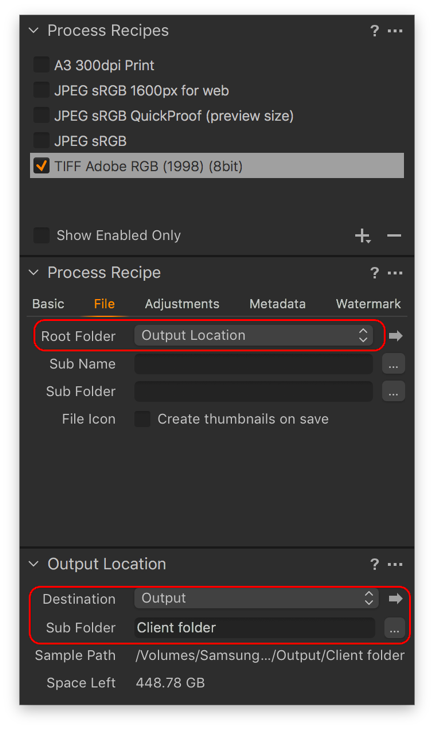Uncheck TIFF Adobe RGB (1998) recipe

click(41, 166)
